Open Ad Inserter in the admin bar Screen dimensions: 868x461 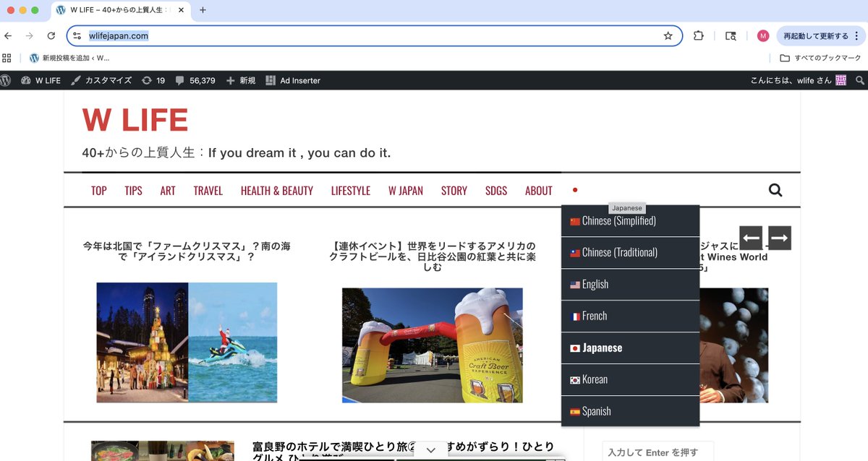293,80
